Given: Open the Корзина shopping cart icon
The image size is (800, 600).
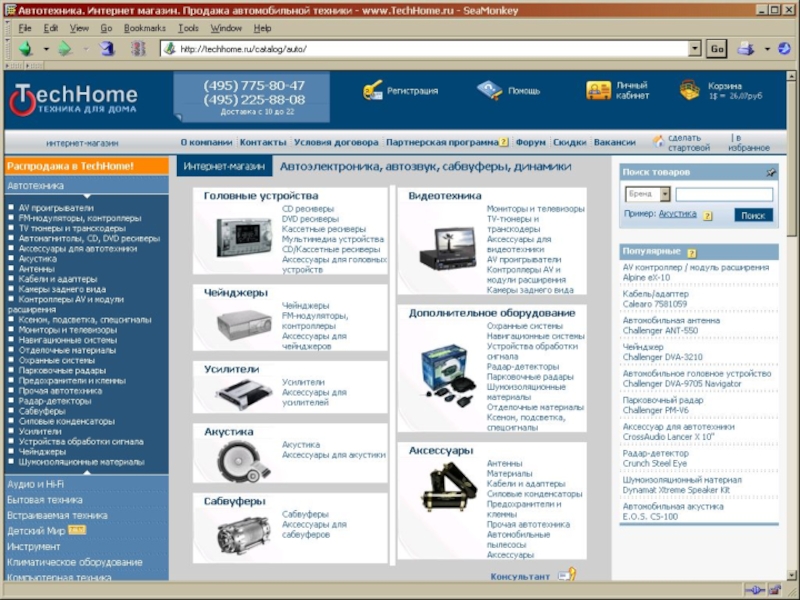Looking at the screenshot, I should (x=689, y=91).
